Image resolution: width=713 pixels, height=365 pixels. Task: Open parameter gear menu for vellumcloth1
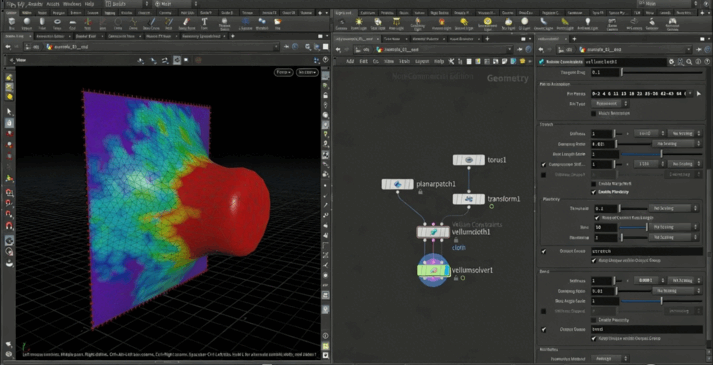[673, 62]
